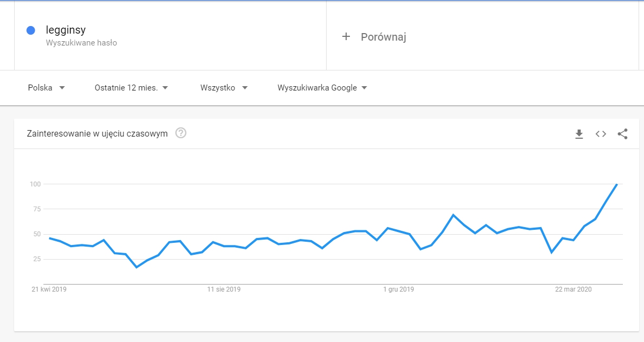The height and width of the screenshot is (342, 644).
Task: Open the embed code icon
Action: 601,134
